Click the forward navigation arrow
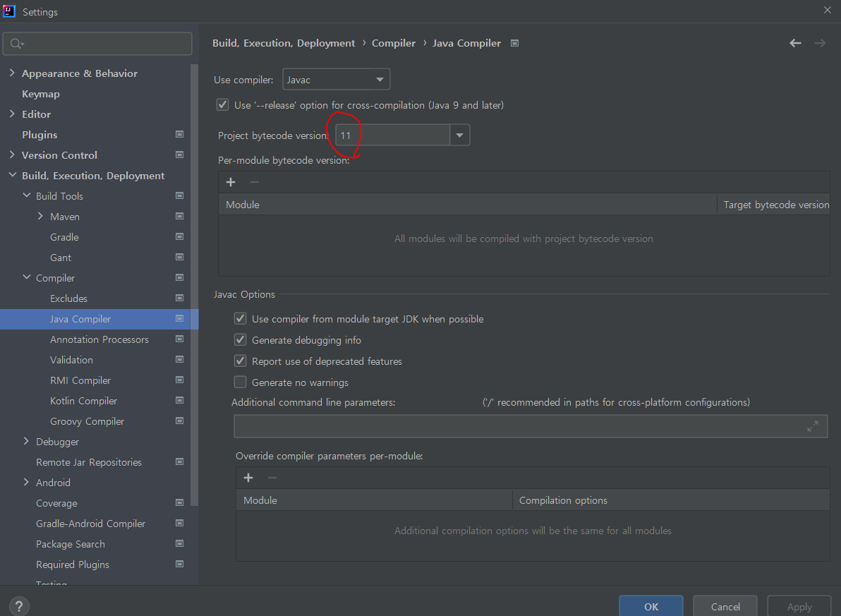Screen dimensions: 841x616 [x=820, y=43]
